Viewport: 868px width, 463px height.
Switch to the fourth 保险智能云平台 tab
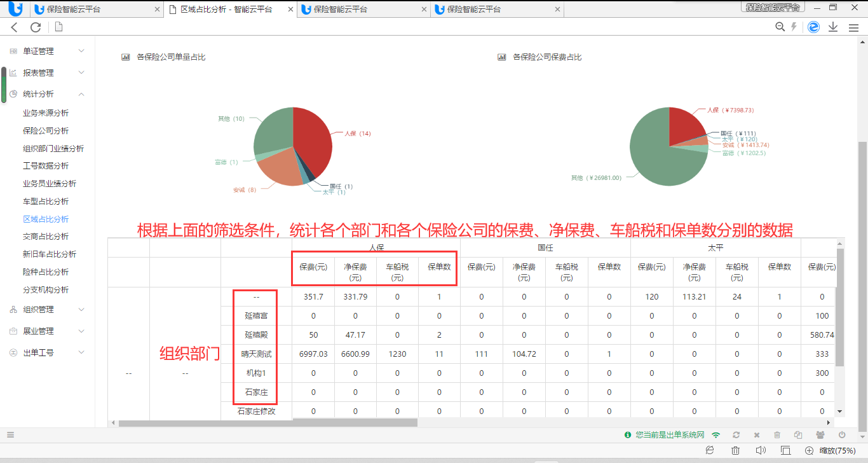[496, 10]
